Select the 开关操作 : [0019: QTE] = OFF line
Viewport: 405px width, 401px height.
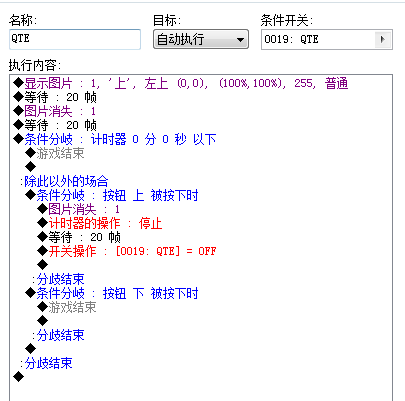click(x=127, y=251)
